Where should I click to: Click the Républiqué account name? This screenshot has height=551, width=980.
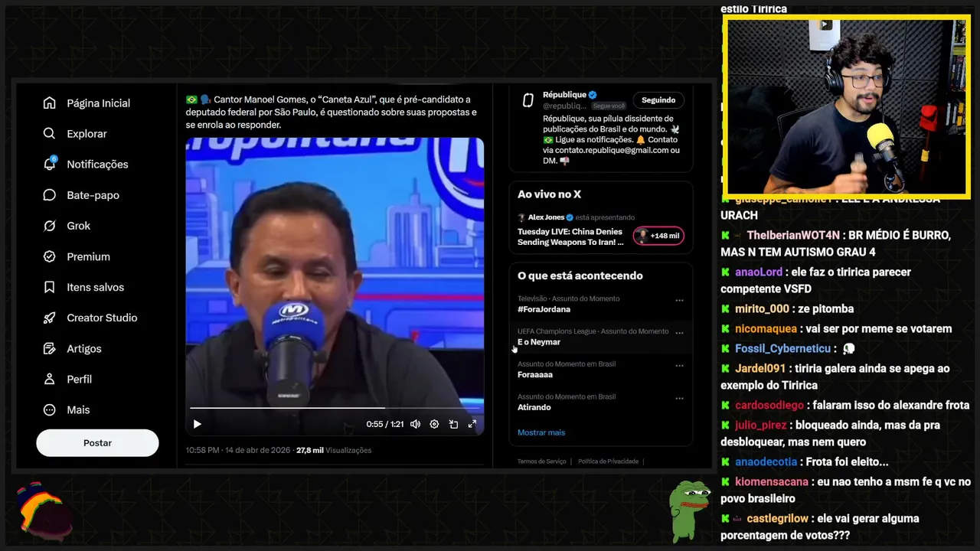coord(564,95)
